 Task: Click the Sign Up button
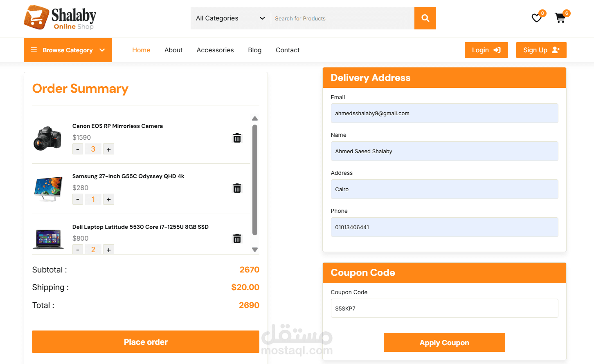pyautogui.click(x=541, y=50)
